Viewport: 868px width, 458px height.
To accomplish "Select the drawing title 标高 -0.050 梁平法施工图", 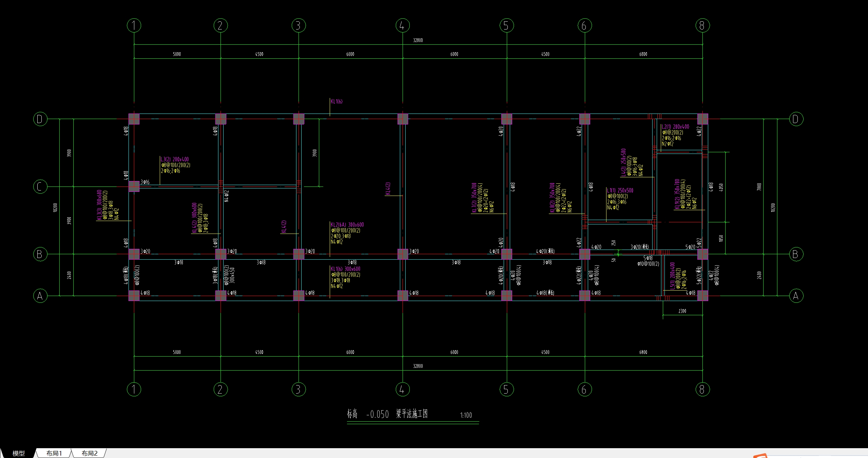I will (387, 414).
